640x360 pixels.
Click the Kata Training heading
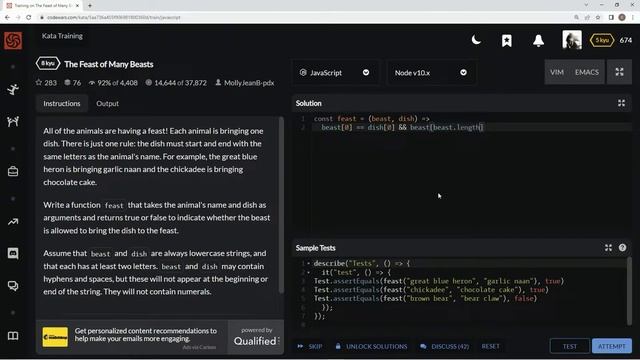click(62, 36)
